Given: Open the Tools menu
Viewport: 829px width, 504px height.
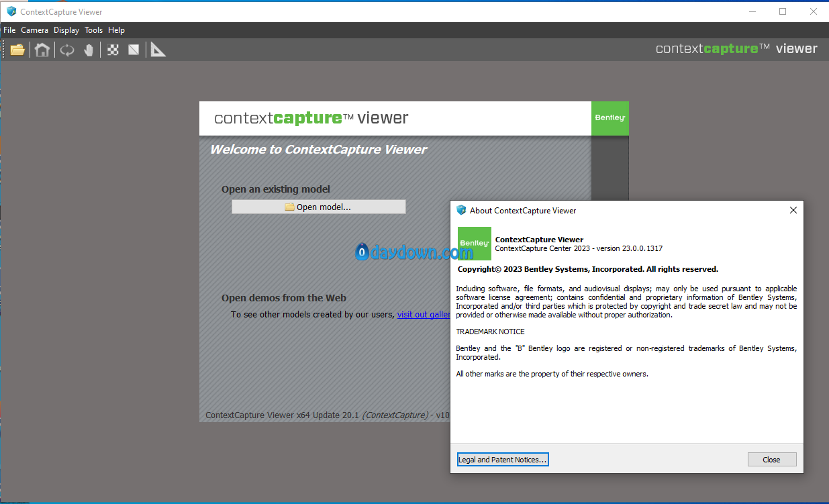Looking at the screenshot, I should [x=94, y=30].
